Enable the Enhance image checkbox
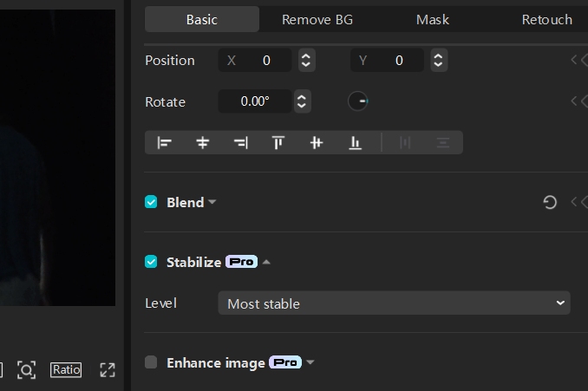 pos(151,362)
